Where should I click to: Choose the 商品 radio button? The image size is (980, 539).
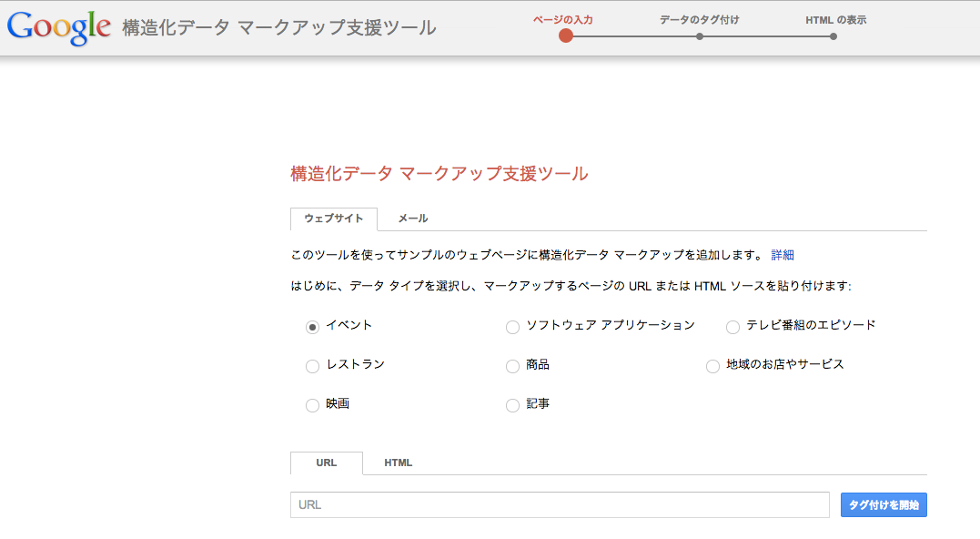(512, 366)
